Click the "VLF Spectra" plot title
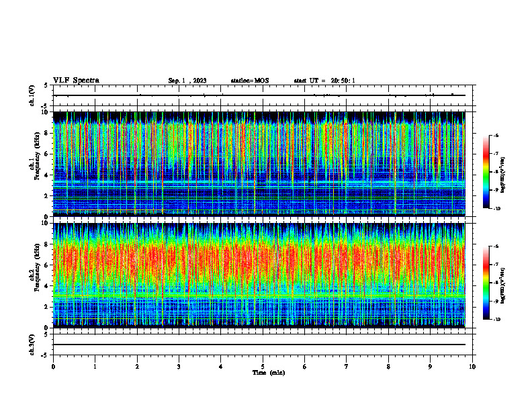Image resolution: width=532 pixels, height=411 pixels. 76,81
